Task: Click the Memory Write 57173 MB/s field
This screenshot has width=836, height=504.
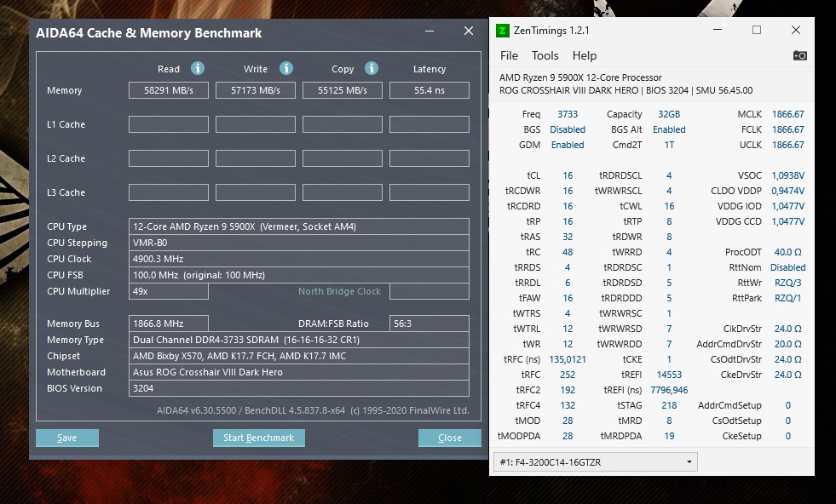Action: click(256, 90)
